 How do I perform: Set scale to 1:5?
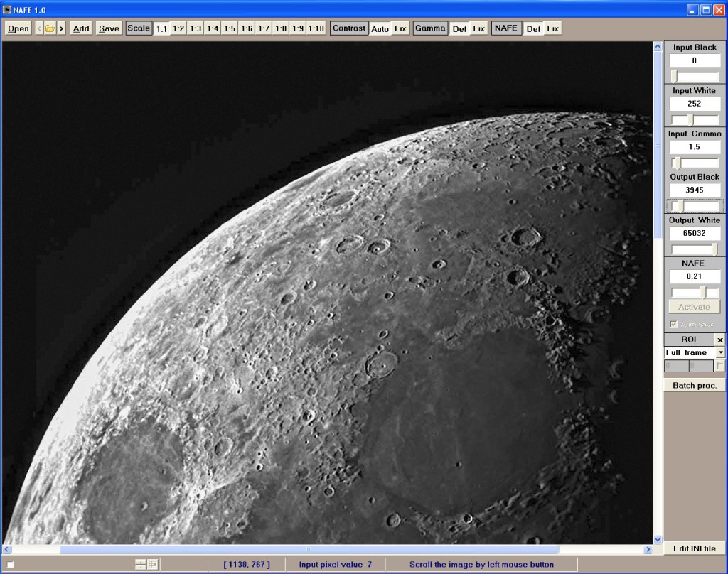point(230,28)
